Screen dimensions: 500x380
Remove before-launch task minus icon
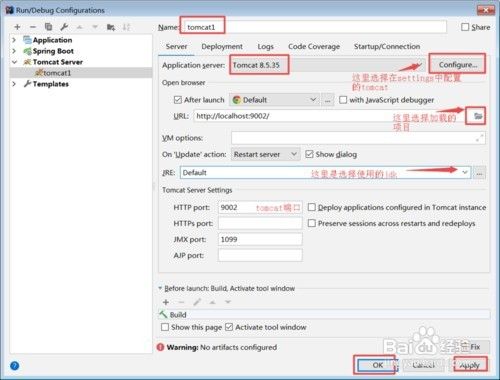[181, 302]
